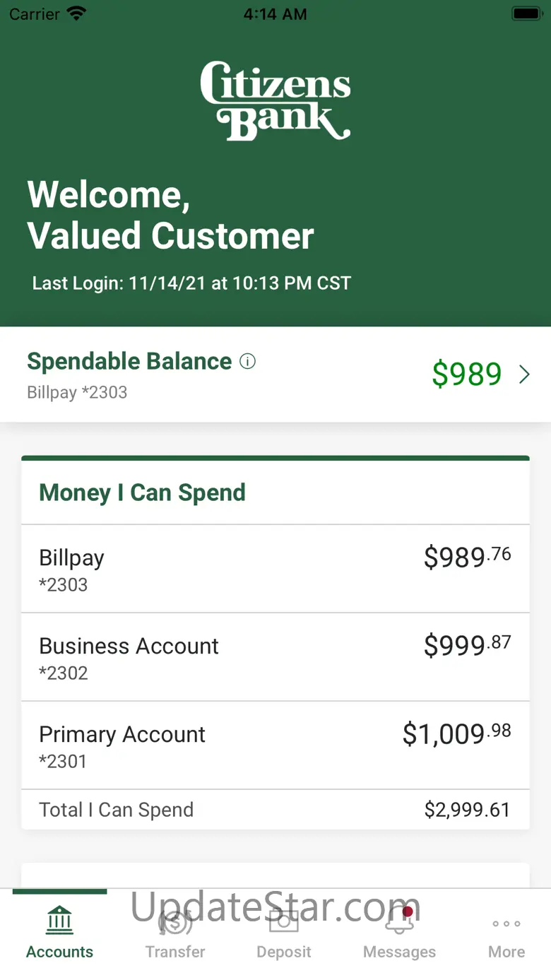Screen dimensions: 551x980
Task: Tap the Welcome, Valued Customer heading
Action: coord(170,215)
